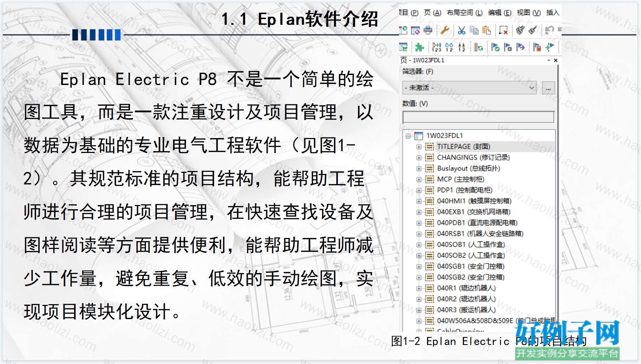Select the PDP1 (控制配电柜) row
The height and width of the screenshot is (364, 641).
pyautogui.click(x=465, y=190)
